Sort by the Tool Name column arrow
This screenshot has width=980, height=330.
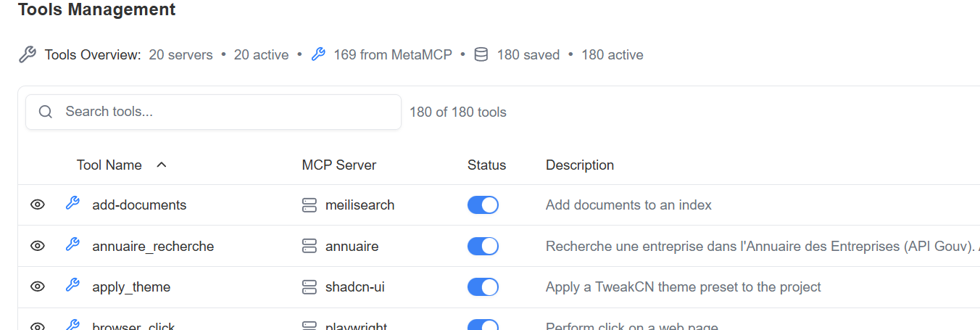tap(162, 165)
